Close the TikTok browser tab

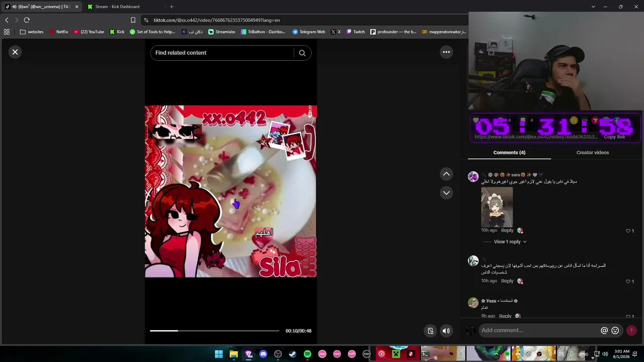76,7
